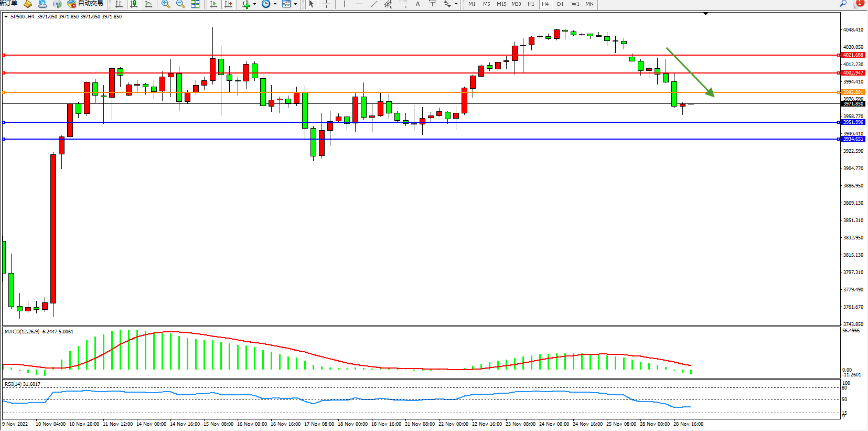Select the Crosshair tool
Screen dimensions: 868x431
pos(326,4)
